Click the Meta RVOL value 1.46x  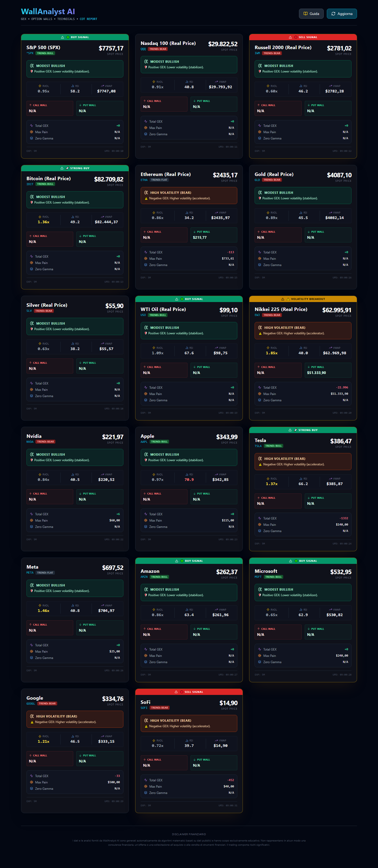[x=44, y=611]
